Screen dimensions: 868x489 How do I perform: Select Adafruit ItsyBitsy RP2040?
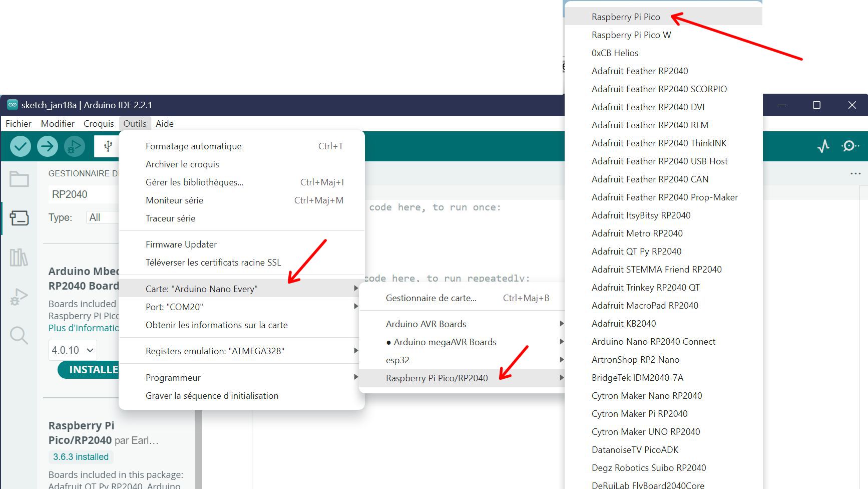coord(663,215)
